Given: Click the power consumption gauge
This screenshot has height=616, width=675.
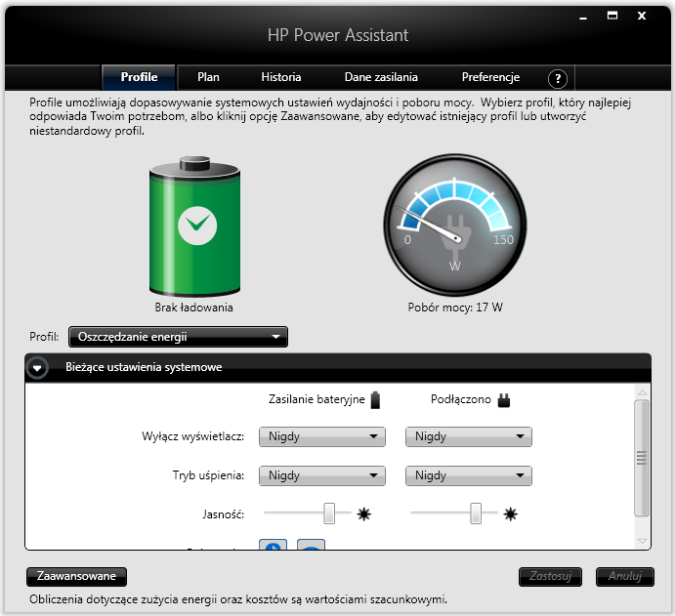Looking at the screenshot, I should [x=454, y=225].
